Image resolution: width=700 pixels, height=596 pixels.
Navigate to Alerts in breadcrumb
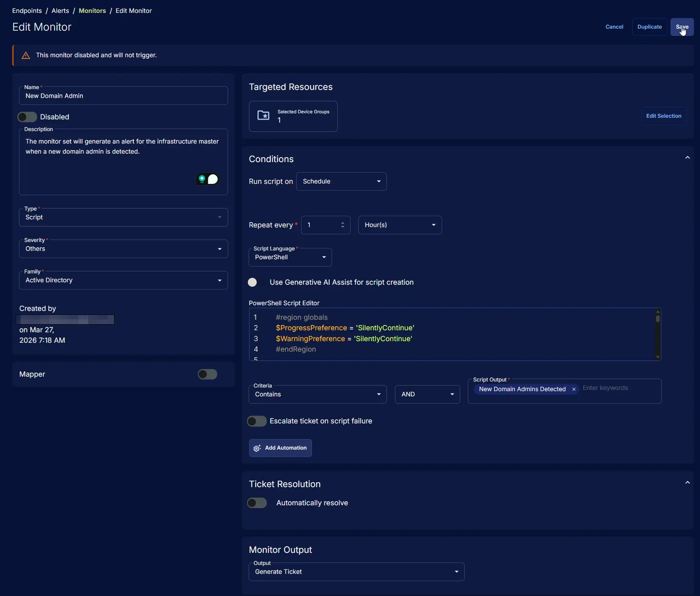[x=60, y=11]
